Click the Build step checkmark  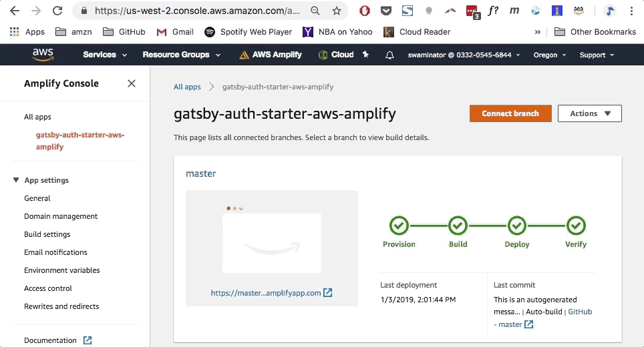point(458,226)
